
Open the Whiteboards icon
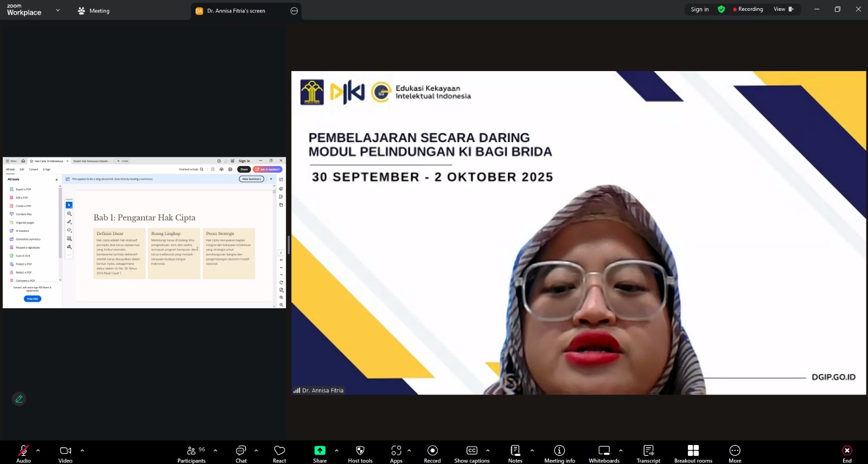[604, 451]
